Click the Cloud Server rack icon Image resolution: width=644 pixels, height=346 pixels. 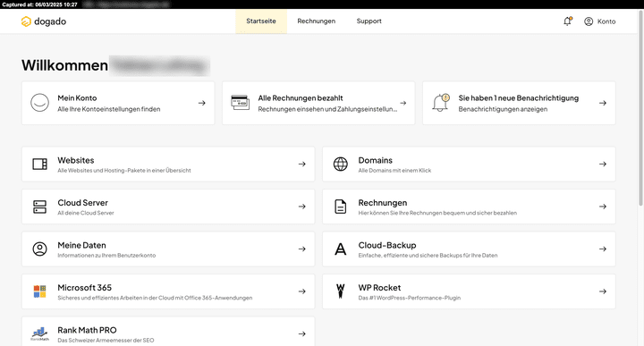point(40,207)
